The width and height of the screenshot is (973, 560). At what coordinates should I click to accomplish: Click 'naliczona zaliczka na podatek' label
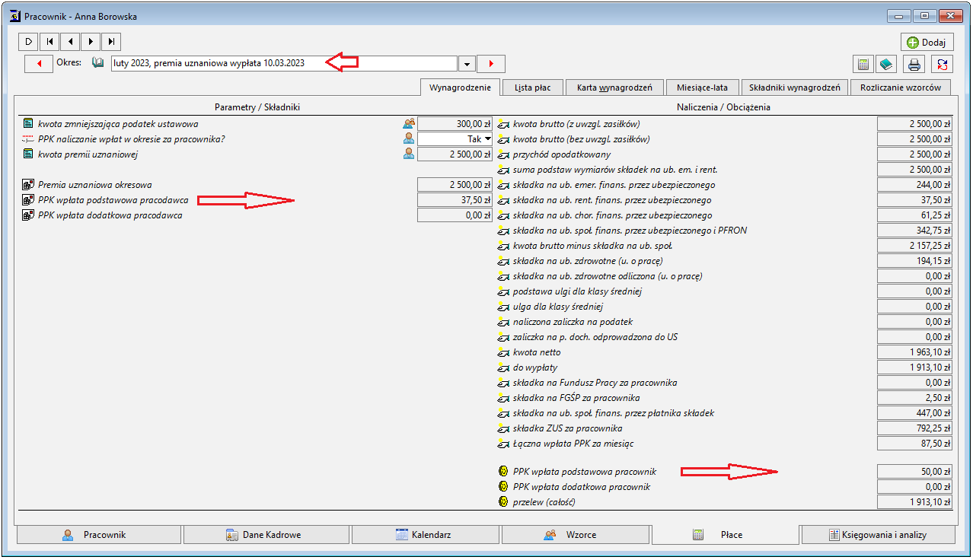573,322
